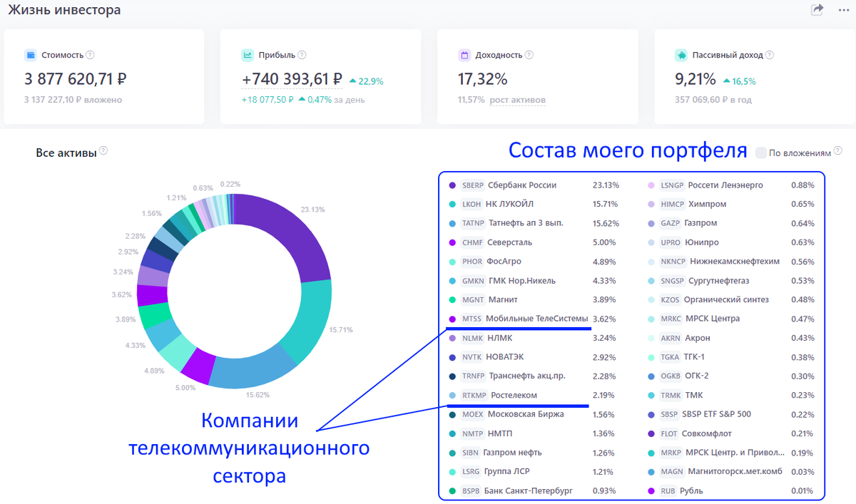Click the +740 393,61 ₽ profit value
This screenshot has height=504, width=856.
tap(292, 80)
